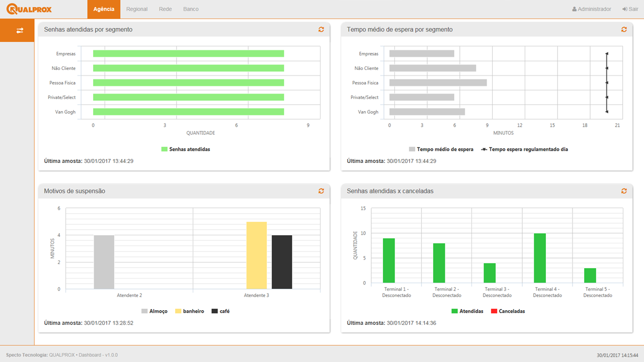Click the Van Gogh gray wait-time bar
644x362 pixels.
[x=427, y=112]
